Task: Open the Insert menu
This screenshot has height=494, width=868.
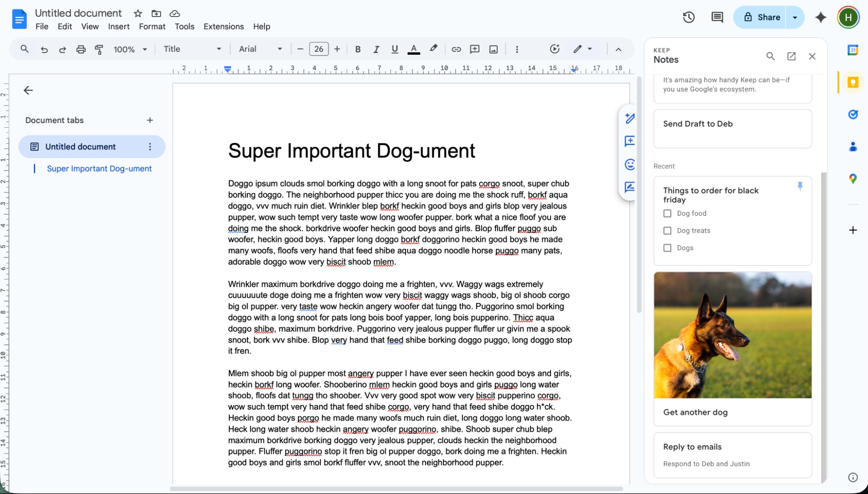Action: (119, 27)
